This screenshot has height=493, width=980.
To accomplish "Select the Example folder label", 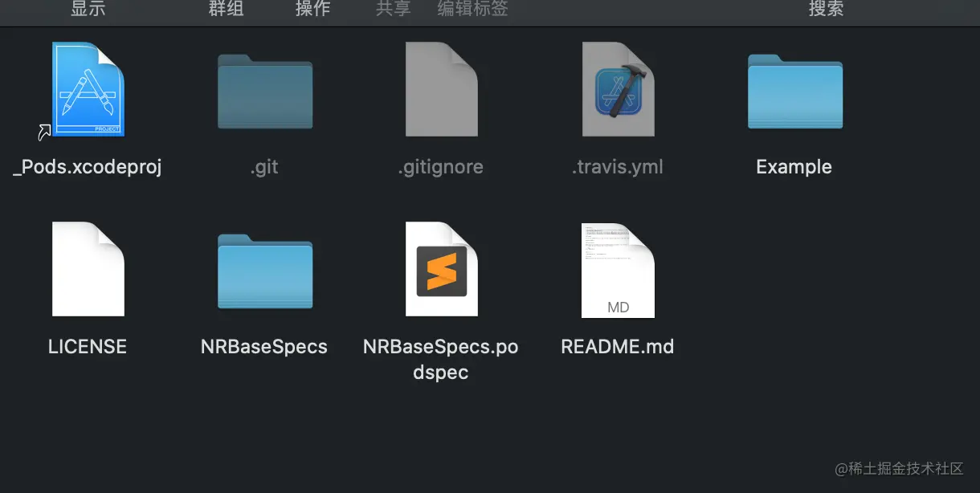I will [x=794, y=167].
